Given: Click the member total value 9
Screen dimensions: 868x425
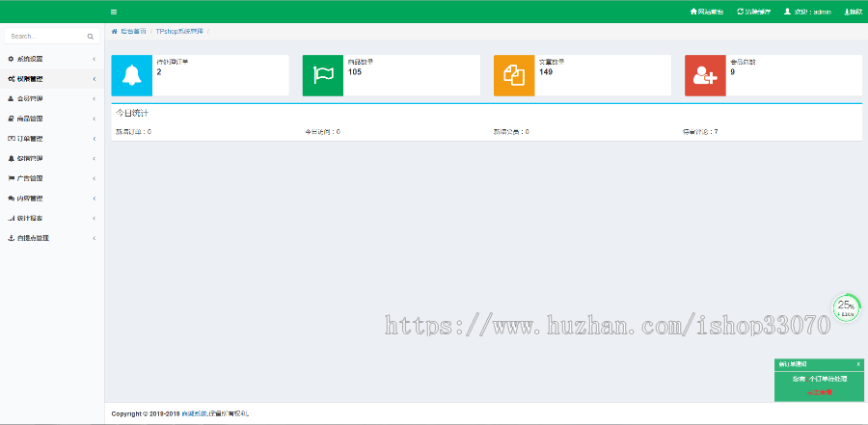Looking at the screenshot, I should tap(732, 72).
